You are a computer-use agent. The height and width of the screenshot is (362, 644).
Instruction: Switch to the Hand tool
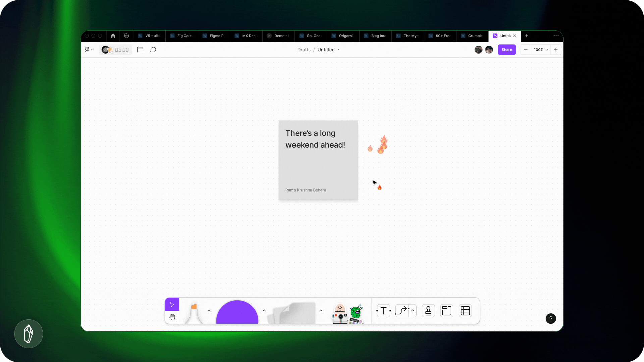click(172, 317)
